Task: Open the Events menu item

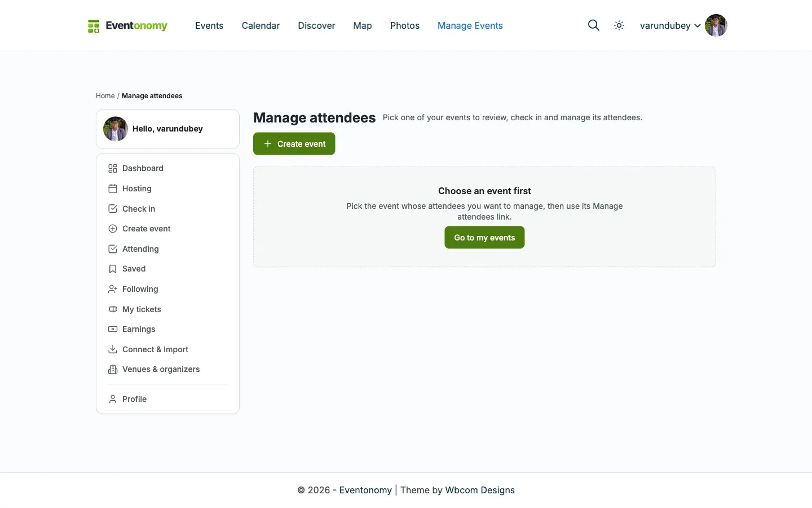Action: pyautogui.click(x=209, y=25)
